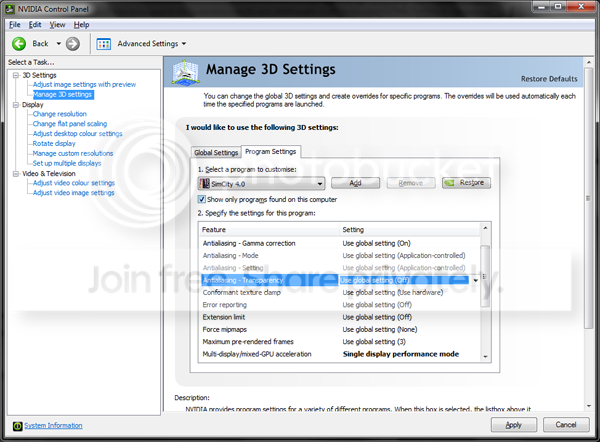Click the feature list scrollbar thumb
Screen dimensions: 600x442
point(485,276)
